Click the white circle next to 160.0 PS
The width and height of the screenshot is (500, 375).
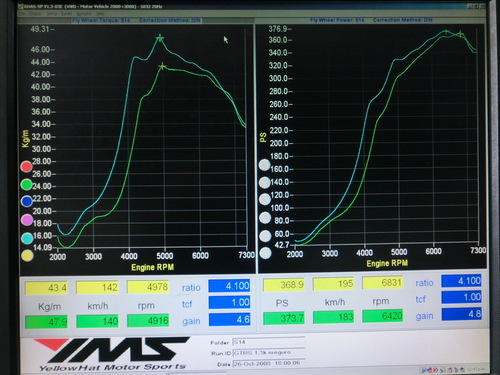pos(265,165)
